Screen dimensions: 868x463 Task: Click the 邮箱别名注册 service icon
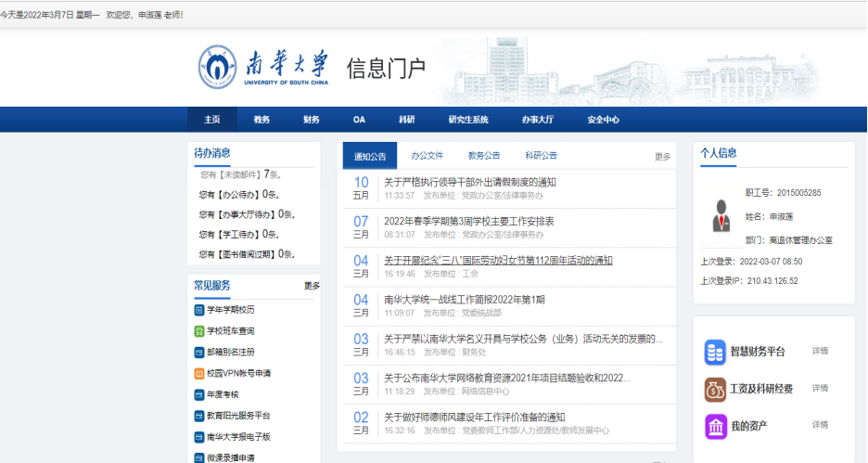(x=198, y=353)
